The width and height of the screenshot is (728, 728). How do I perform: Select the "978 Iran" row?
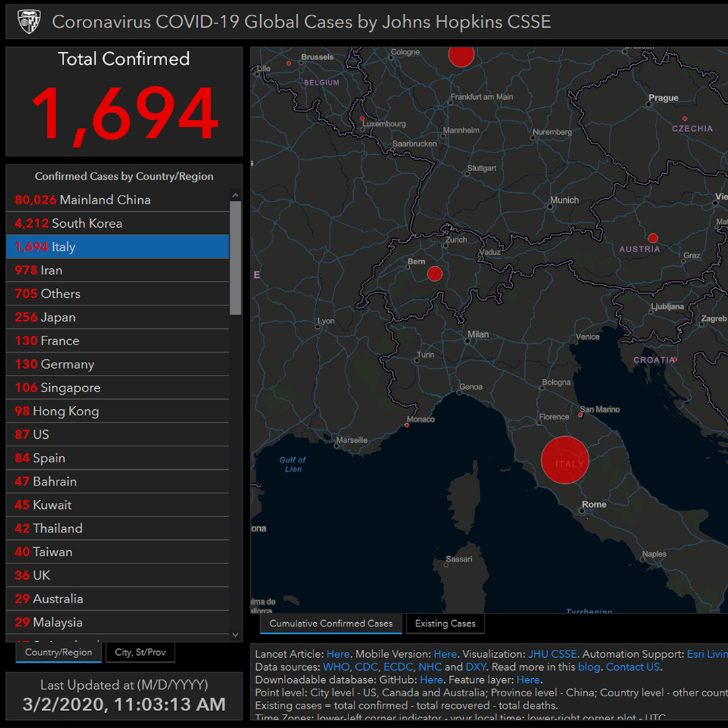point(117,270)
